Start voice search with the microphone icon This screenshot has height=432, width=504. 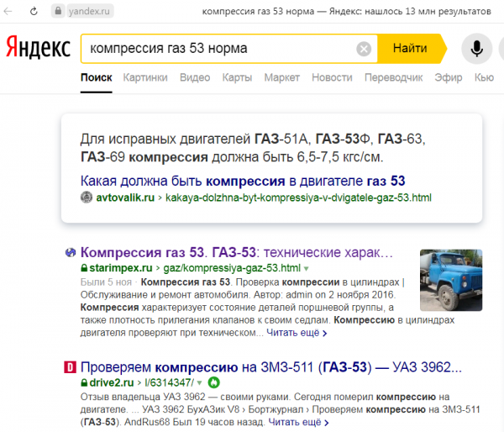tap(477, 49)
